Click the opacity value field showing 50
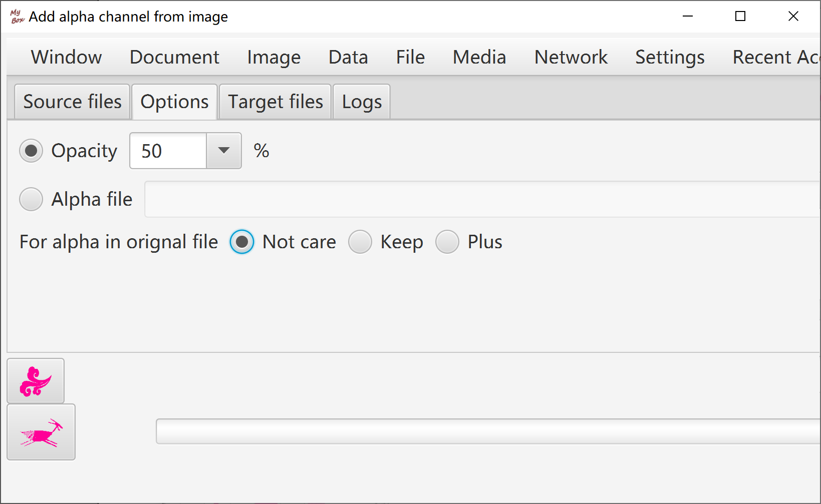Screen dimensions: 821x504 tap(168, 151)
